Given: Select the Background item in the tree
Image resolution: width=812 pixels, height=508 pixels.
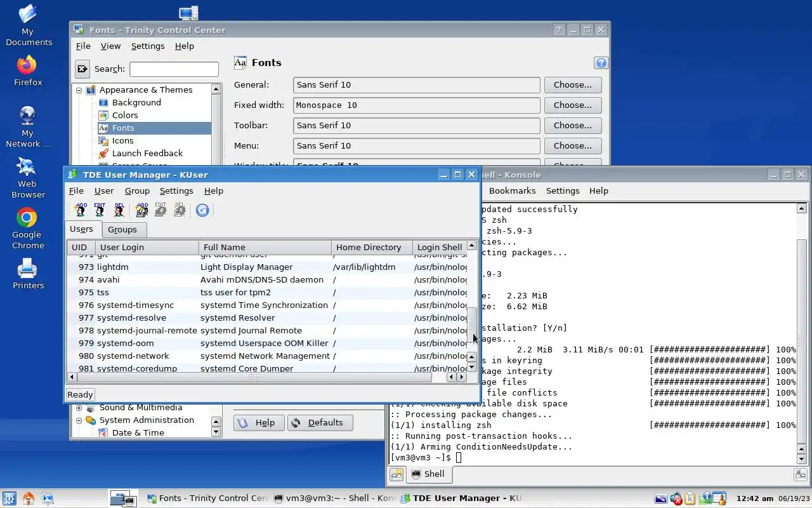Looking at the screenshot, I should 136,102.
